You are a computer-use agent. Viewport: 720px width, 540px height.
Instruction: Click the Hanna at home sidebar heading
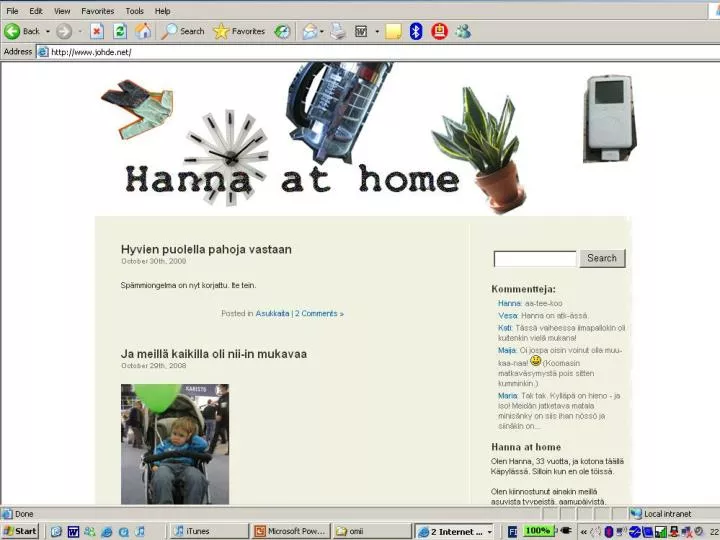click(526, 447)
